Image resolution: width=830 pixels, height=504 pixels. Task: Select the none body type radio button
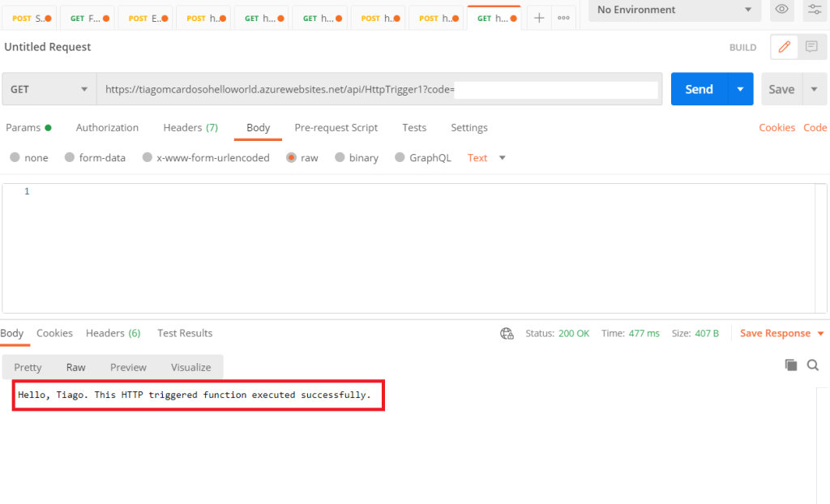(x=15, y=158)
